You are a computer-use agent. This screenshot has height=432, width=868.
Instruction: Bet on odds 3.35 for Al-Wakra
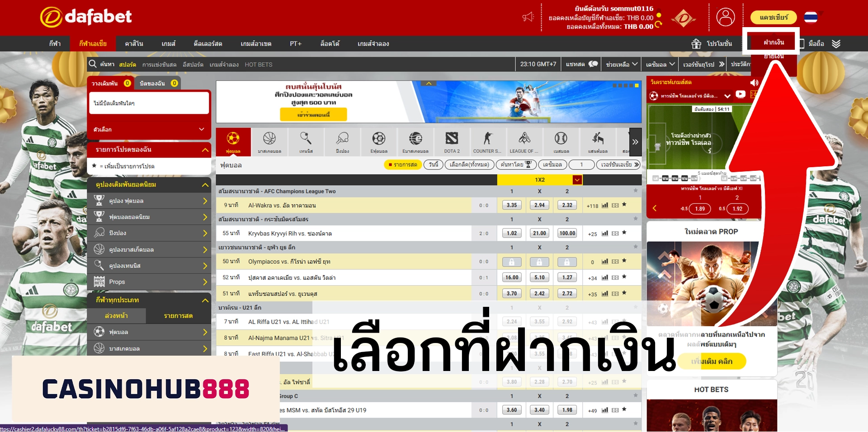(512, 205)
